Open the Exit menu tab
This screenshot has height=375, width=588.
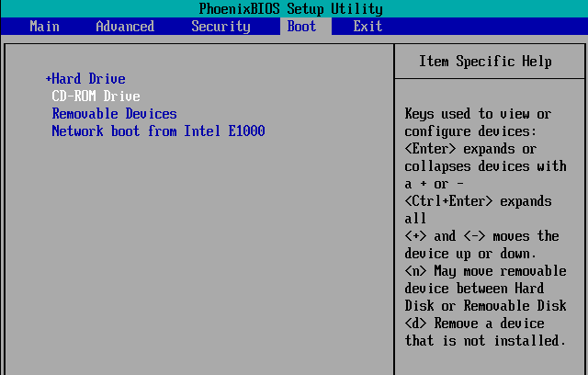click(367, 27)
